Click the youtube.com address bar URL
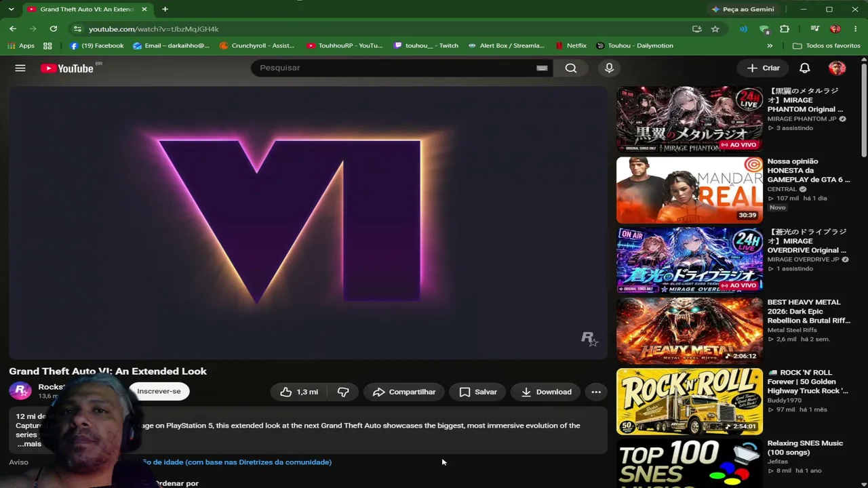868x488 pixels. tap(154, 29)
